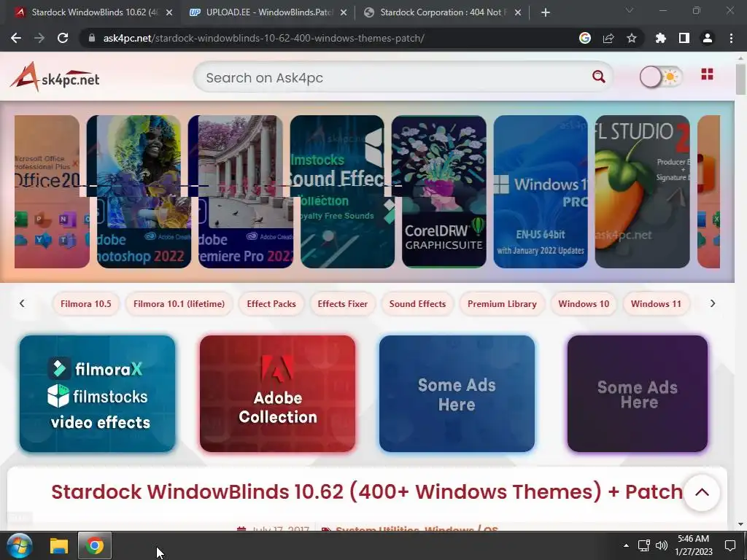The image size is (747, 560).
Task: Click the address bar URL
Action: point(263,38)
